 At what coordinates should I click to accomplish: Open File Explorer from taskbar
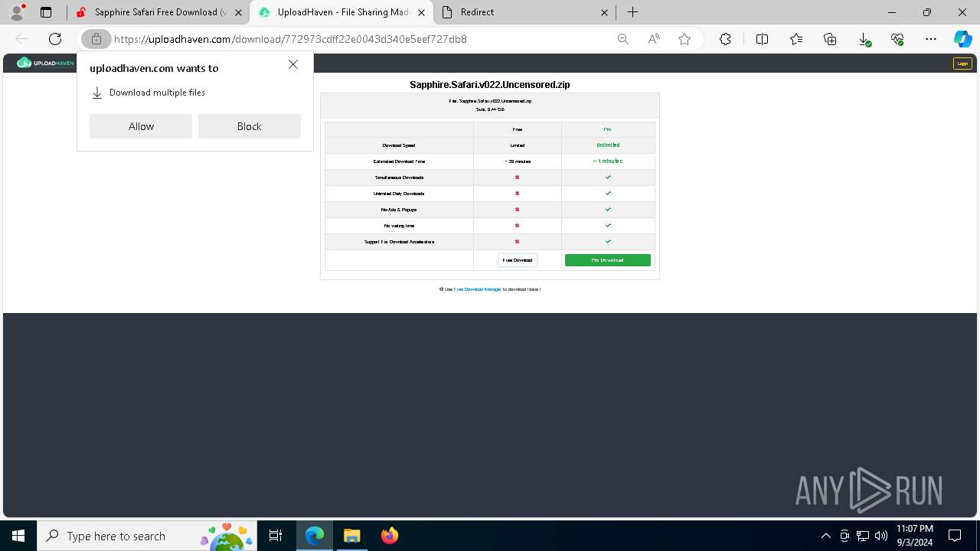coord(351,536)
